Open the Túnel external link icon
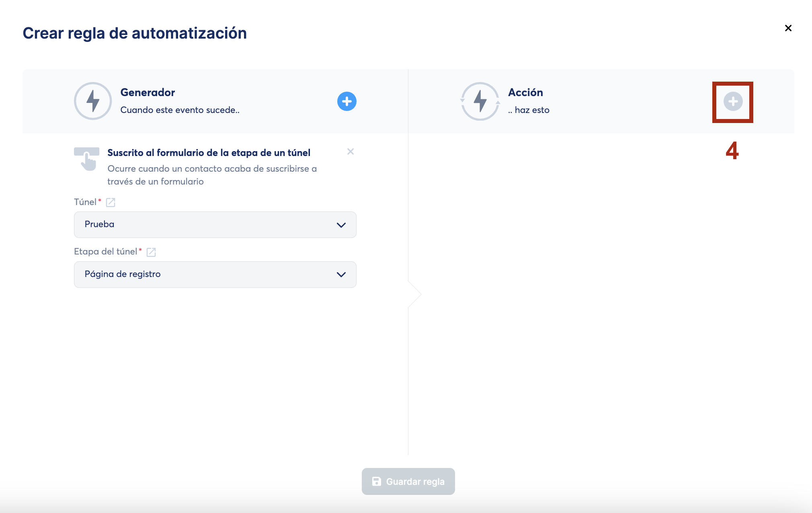Viewport: 812px width, 513px height. 111,202
